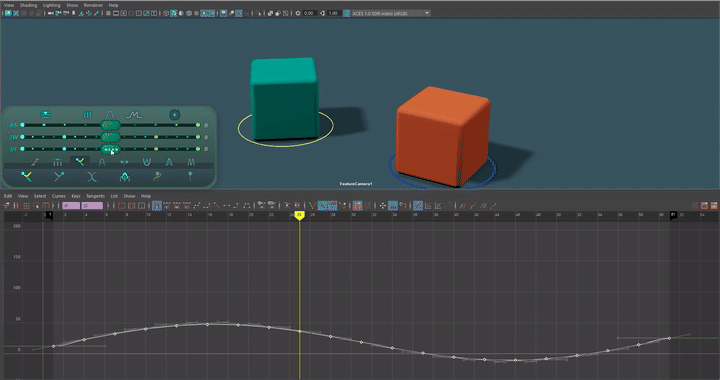Click the round plus button in floating panel
The image size is (720, 380).
(174, 115)
